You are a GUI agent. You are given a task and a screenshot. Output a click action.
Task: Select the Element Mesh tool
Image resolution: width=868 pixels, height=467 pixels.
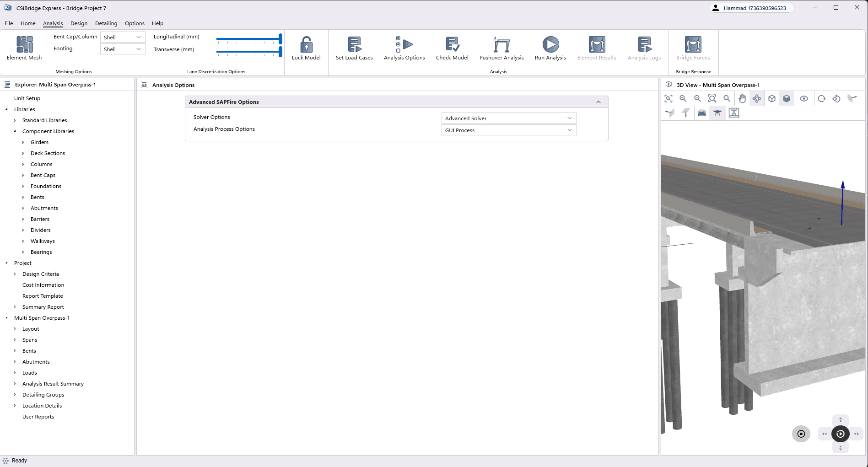[x=24, y=48]
